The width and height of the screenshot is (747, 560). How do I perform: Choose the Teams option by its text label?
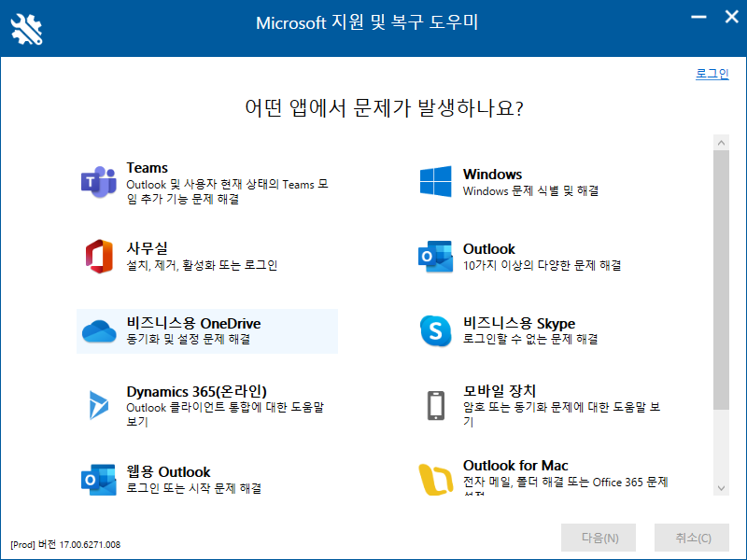point(146,167)
